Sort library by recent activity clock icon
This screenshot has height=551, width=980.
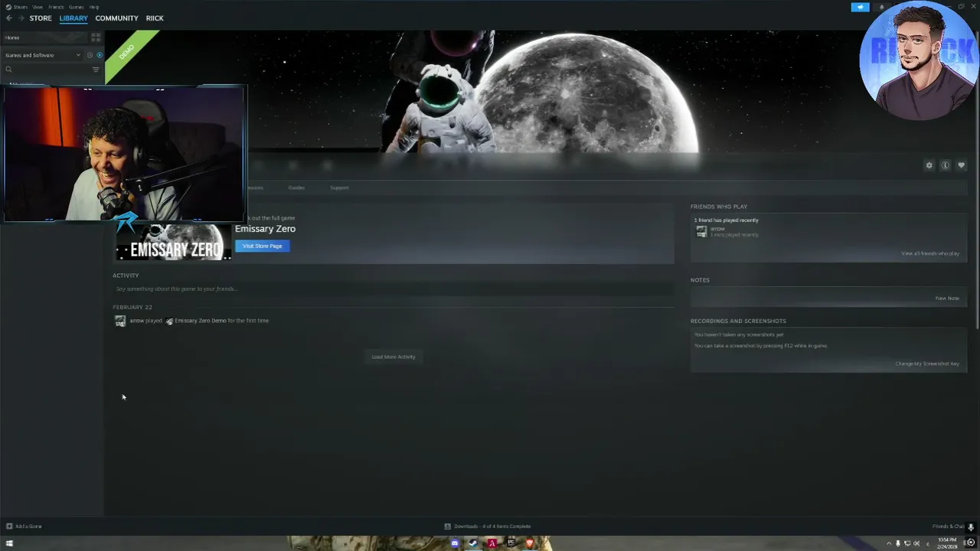[90, 55]
